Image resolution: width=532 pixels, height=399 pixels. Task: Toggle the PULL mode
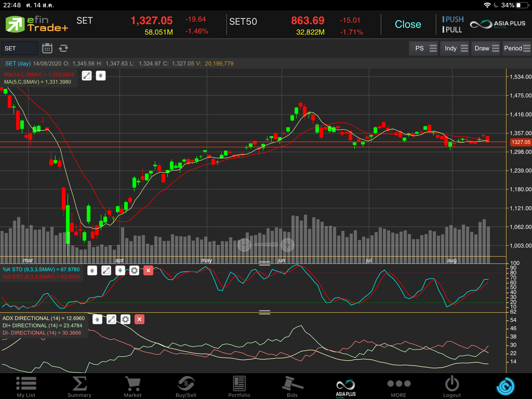coord(452,30)
